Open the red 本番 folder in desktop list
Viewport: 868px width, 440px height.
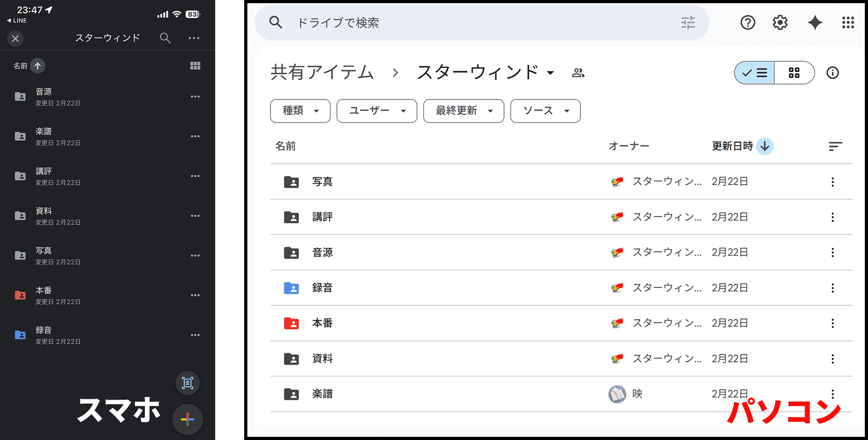[x=323, y=323]
